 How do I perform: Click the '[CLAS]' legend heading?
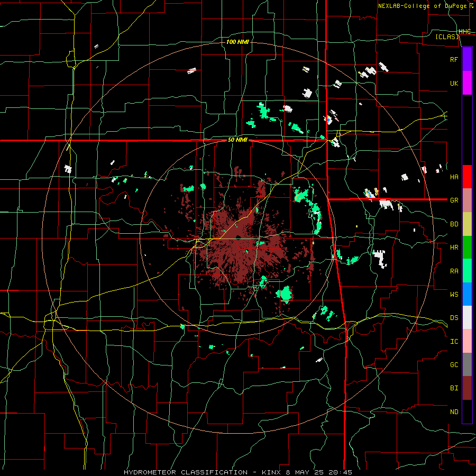[447, 37]
